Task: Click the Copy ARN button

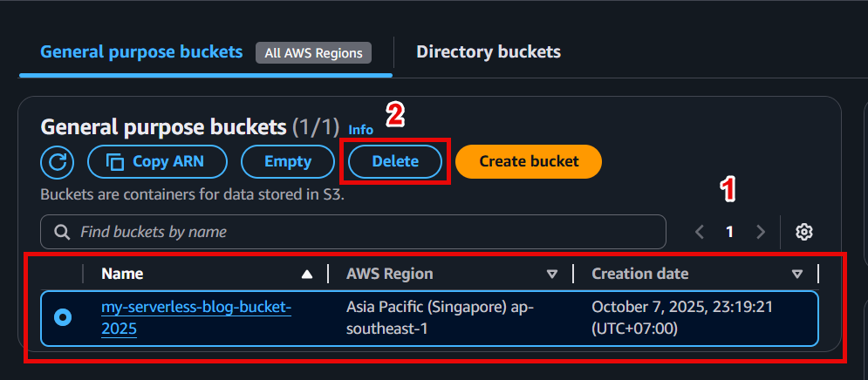Action: click(x=157, y=161)
